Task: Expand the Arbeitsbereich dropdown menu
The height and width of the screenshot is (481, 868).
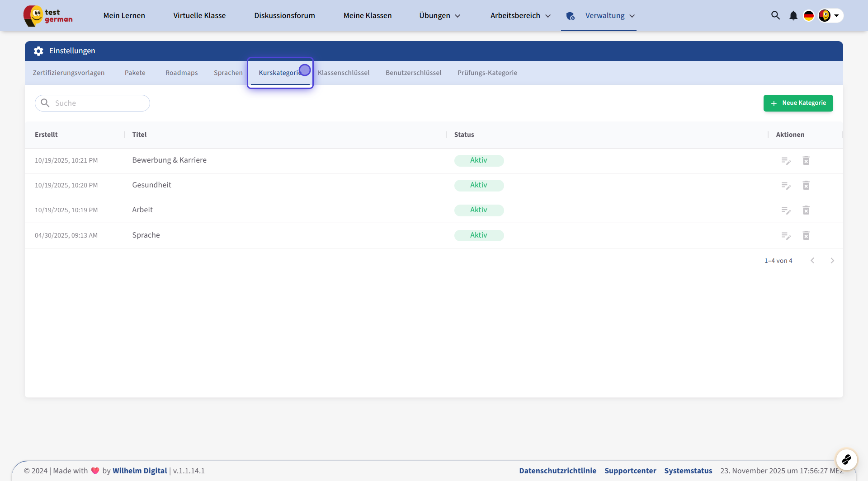Action: 520,16
